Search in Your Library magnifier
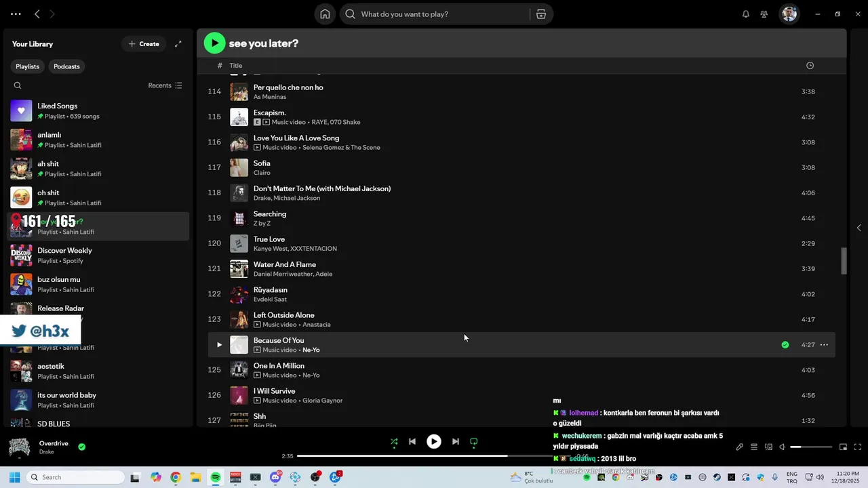 18,85
